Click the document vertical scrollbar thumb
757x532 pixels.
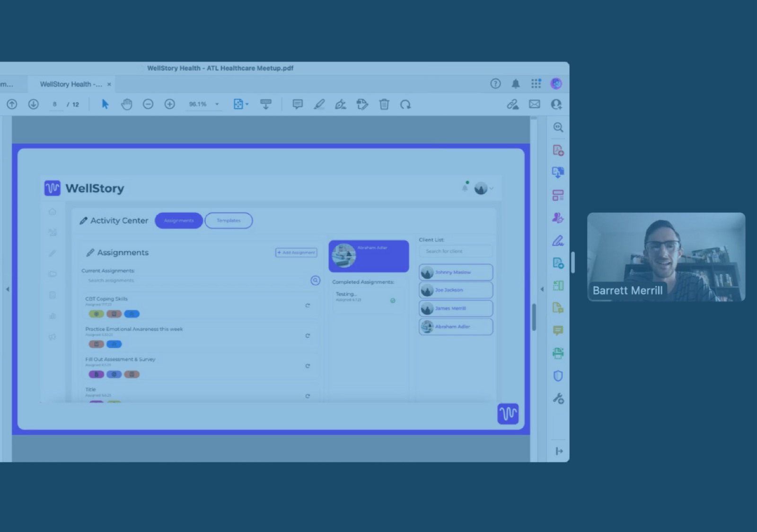point(534,316)
